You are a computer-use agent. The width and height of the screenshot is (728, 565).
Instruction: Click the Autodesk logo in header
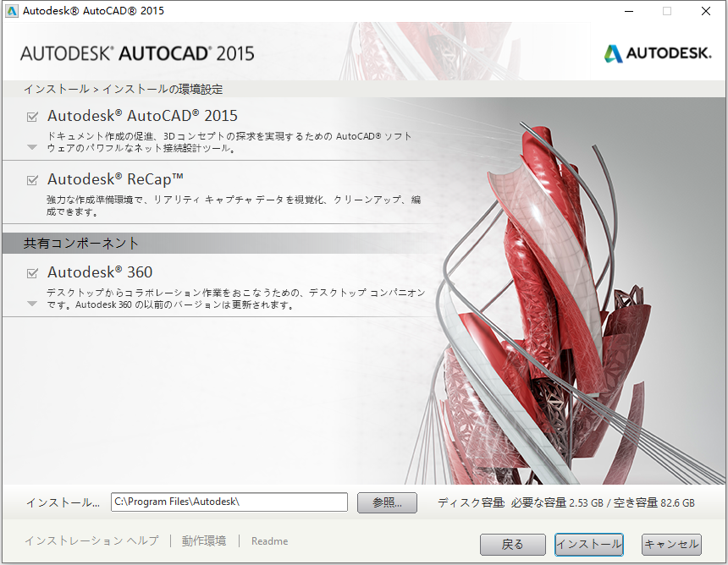pos(658,53)
